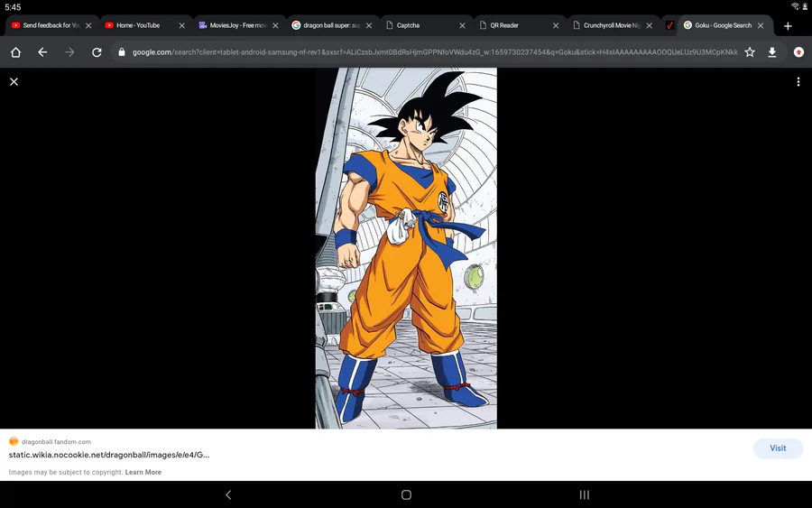This screenshot has width=812, height=508.
Task: Tap the Wi-Fi status icon
Action: coord(796,6)
